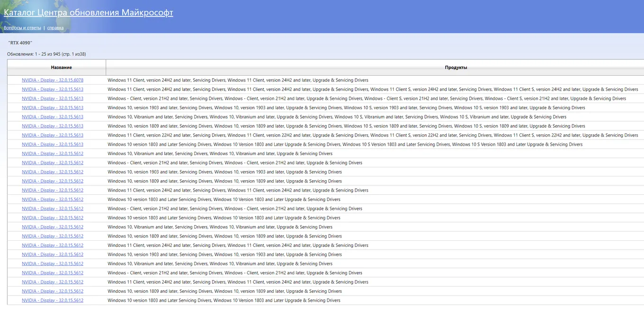Viewport: 644px width, 314px height.
Task: Click products text listing Windows 10 S Version 1803
Action: pos(345,145)
